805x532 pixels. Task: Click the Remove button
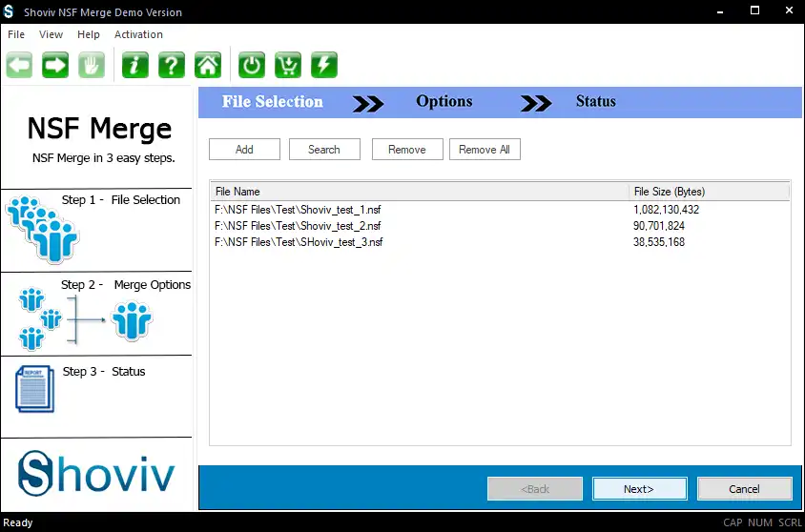(x=407, y=150)
